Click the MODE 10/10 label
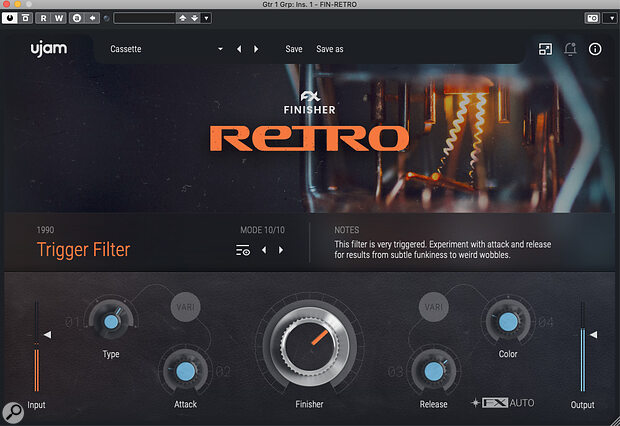The width and height of the screenshot is (620, 426). 262,230
